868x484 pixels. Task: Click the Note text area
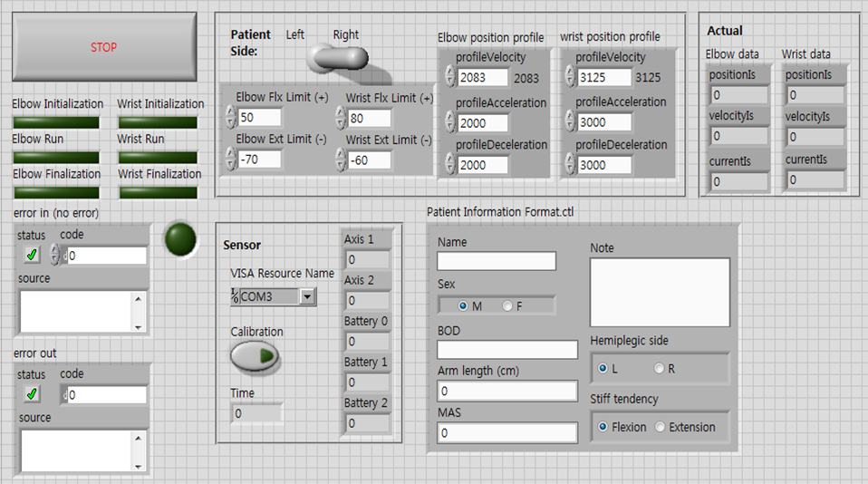[660, 291]
